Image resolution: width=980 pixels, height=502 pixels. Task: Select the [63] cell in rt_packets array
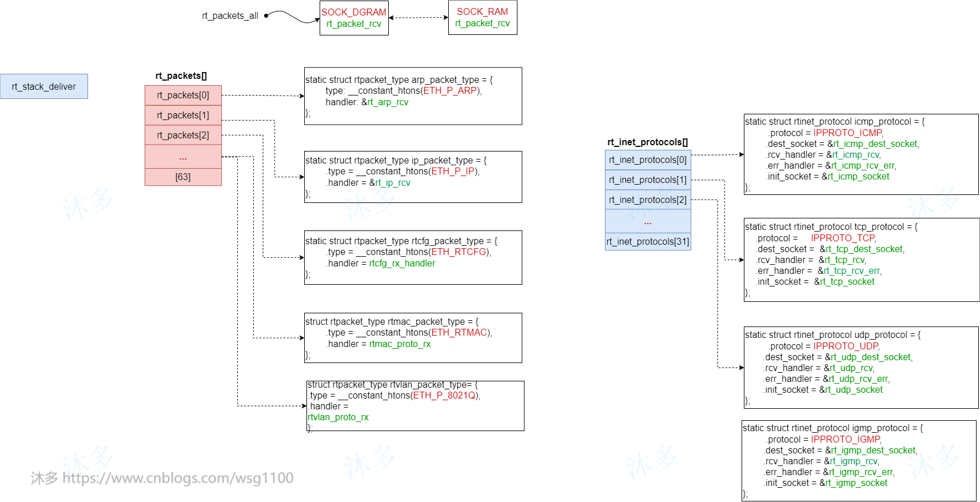pyautogui.click(x=183, y=177)
